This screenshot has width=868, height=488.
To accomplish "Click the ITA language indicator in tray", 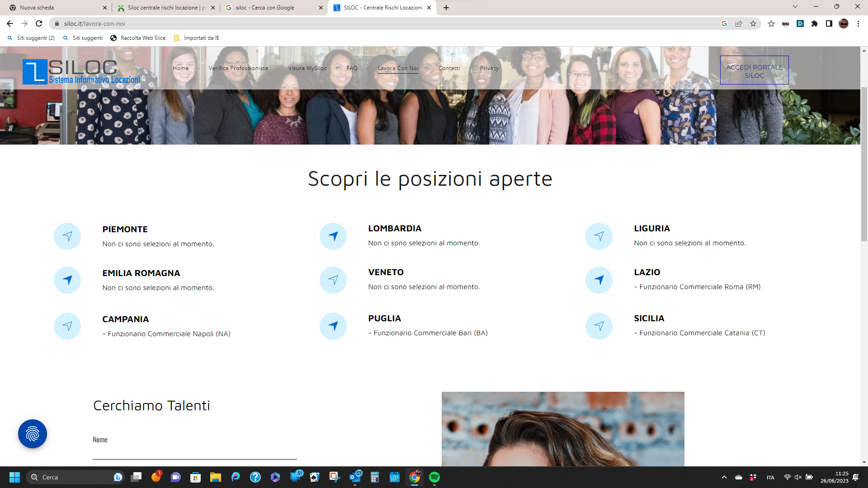I will coord(770,478).
